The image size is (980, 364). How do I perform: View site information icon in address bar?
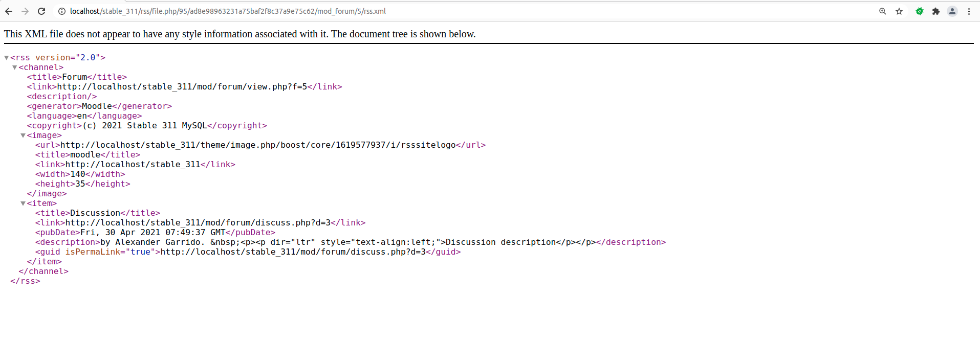click(62, 11)
